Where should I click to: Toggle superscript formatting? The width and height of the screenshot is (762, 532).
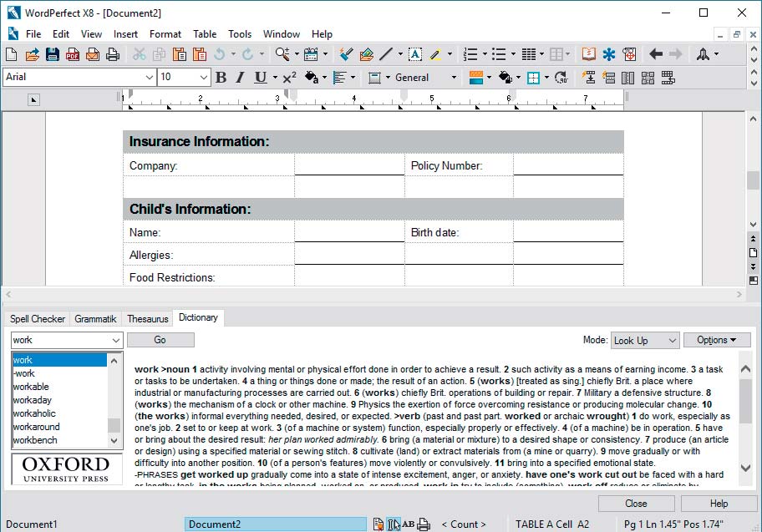290,78
